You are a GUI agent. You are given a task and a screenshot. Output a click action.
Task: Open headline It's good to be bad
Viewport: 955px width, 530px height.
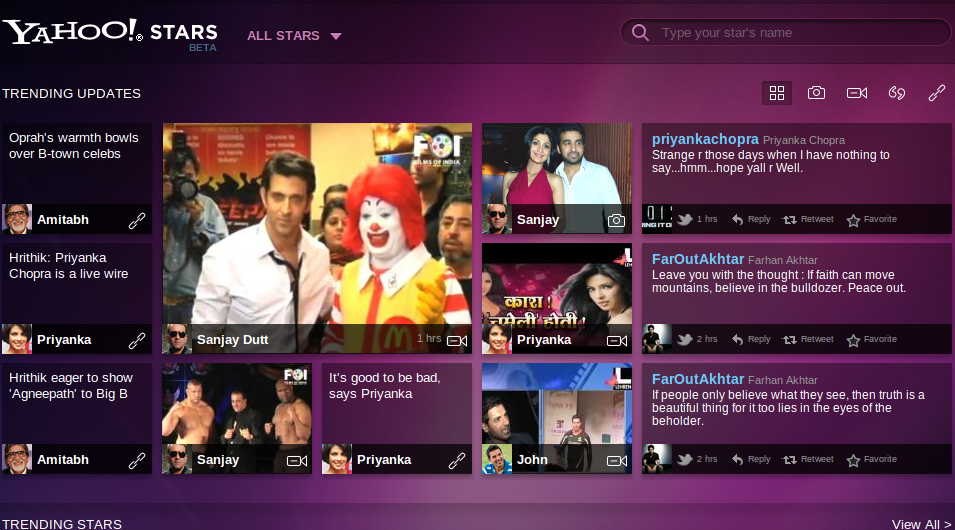pyautogui.click(x=384, y=386)
